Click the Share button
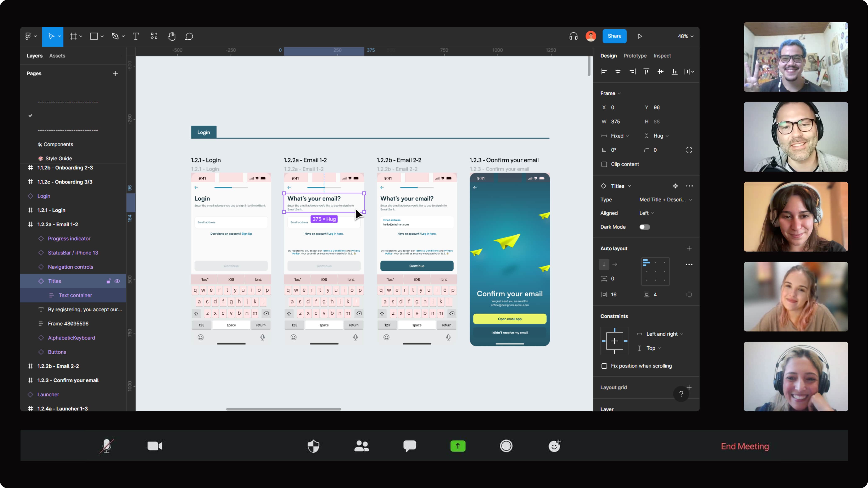This screenshot has width=868, height=488. [x=614, y=36]
